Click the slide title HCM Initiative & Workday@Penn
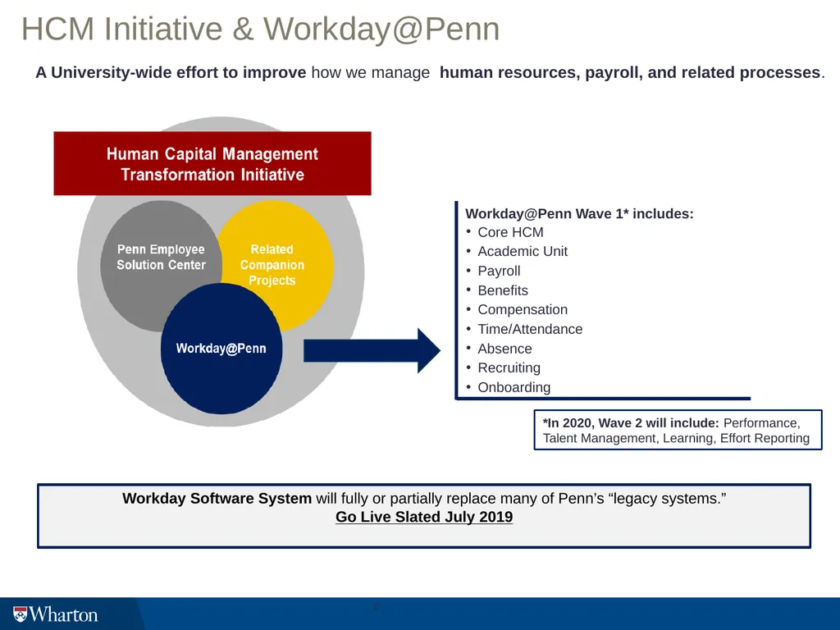The height and width of the screenshot is (630, 840). coord(260,29)
